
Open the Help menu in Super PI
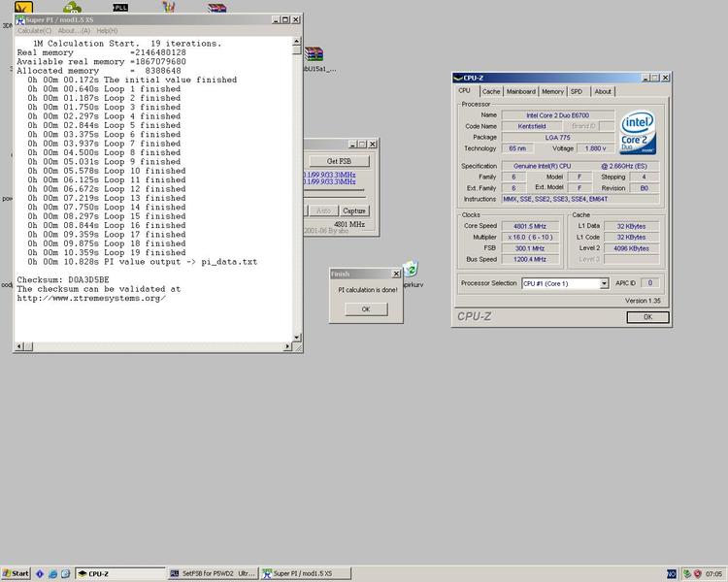107,31
